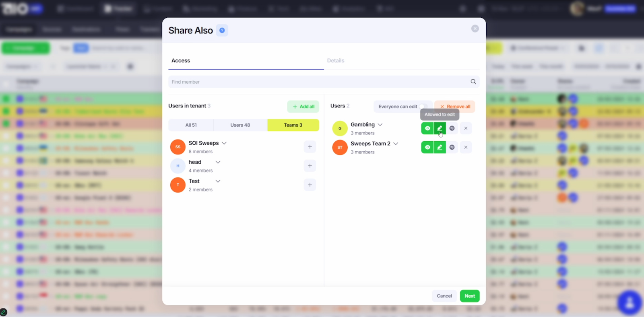Image resolution: width=644 pixels, height=317 pixels.
Task: Click the help question mark icon
Action: pyautogui.click(x=222, y=30)
